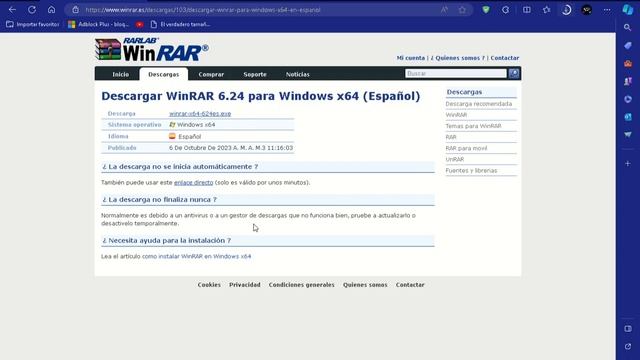
Task: Open the YouTube bookmark icon
Action: (x=140, y=24)
